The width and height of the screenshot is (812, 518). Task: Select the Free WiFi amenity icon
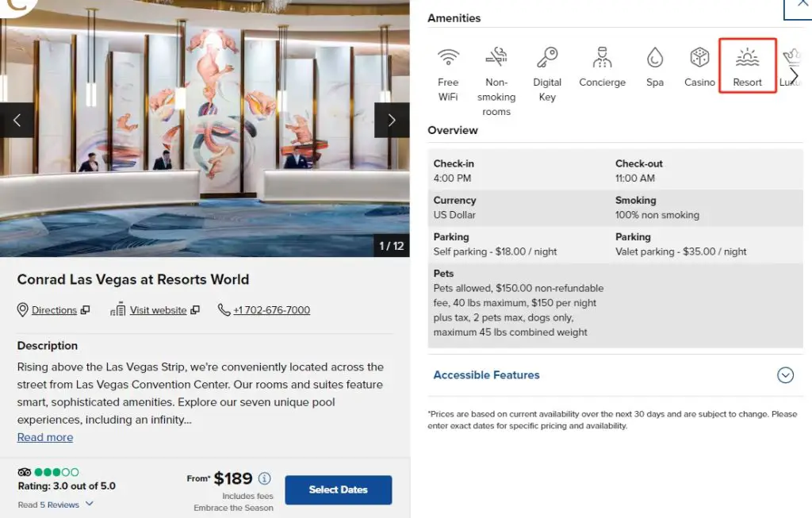448,57
